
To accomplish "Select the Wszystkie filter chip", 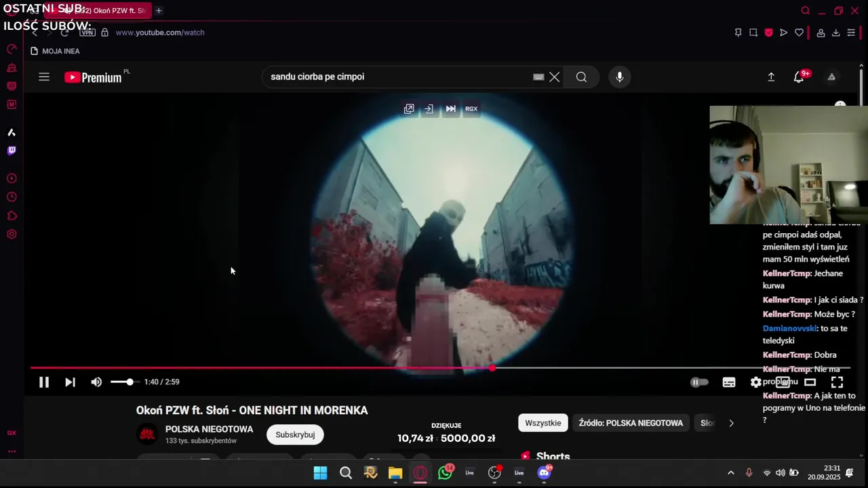I will (543, 423).
